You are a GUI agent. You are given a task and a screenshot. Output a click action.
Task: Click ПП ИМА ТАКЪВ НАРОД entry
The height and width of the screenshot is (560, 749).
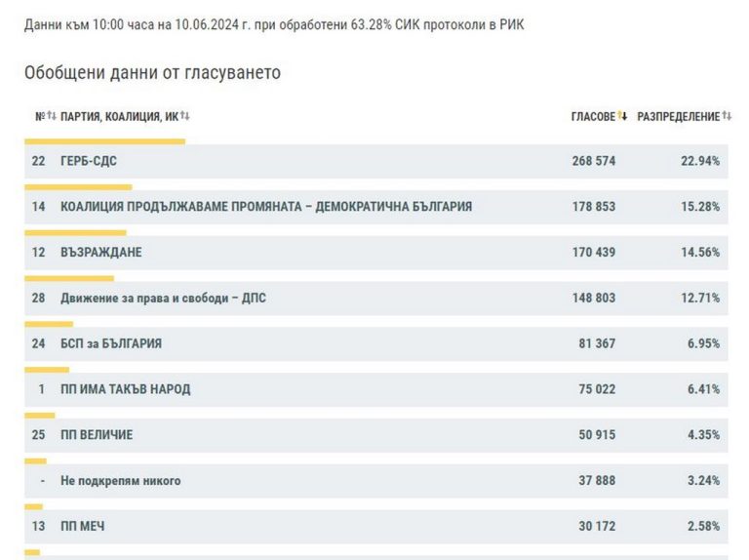click(125, 389)
